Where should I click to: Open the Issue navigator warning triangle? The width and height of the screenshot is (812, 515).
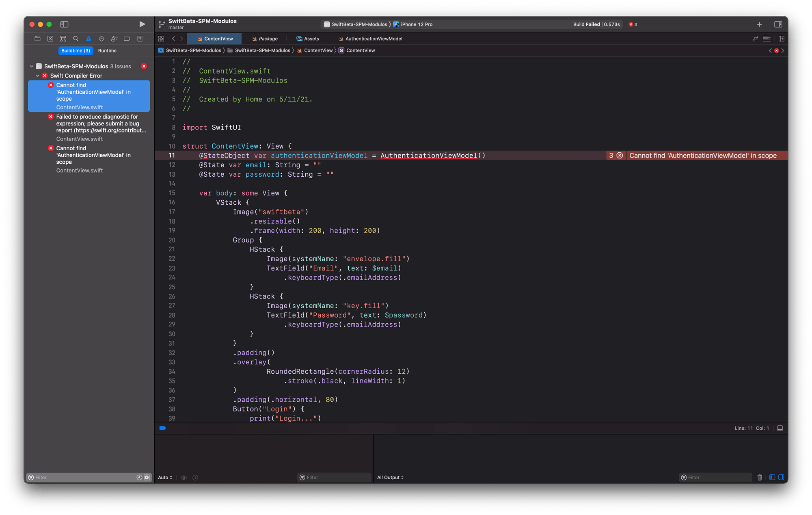tap(89, 39)
